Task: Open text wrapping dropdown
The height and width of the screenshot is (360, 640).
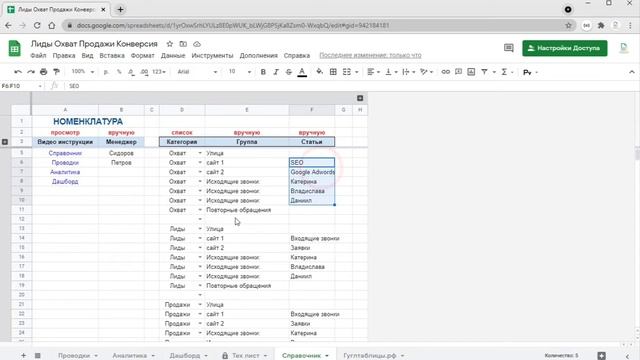Action: tap(409, 72)
